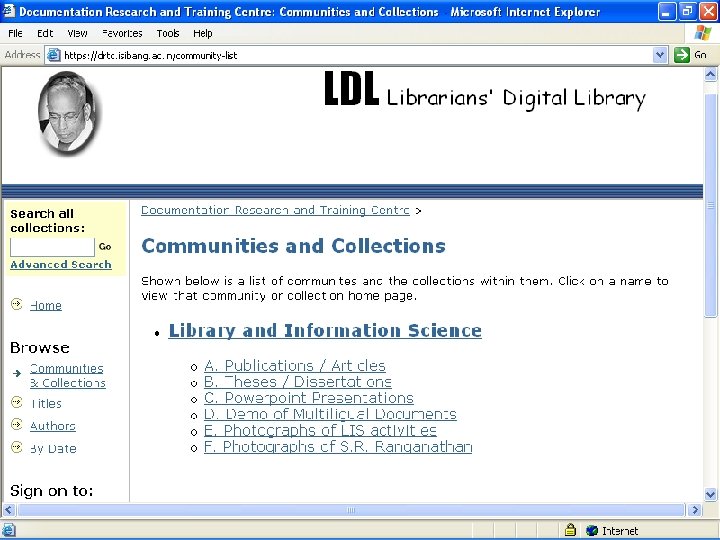
Task: Click the bullet icon next to Home
Action: pos(17,304)
